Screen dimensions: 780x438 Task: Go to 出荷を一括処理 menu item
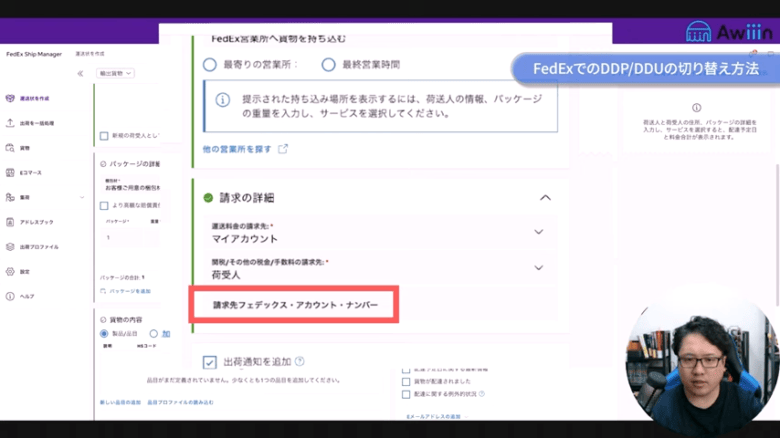click(x=37, y=123)
